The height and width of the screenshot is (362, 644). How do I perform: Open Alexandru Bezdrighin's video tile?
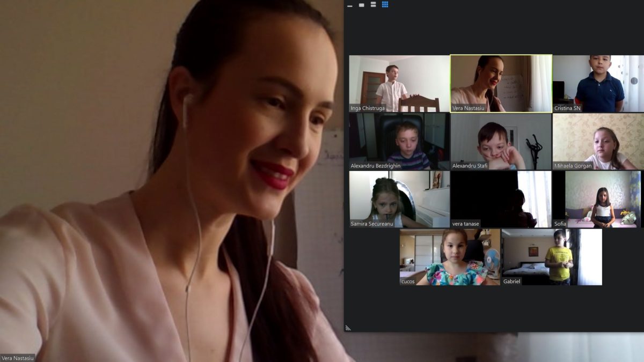pos(399,142)
